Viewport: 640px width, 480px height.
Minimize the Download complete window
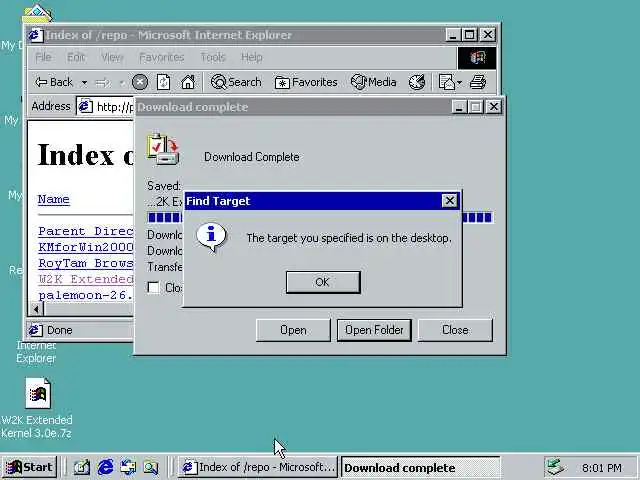(460, 107)
